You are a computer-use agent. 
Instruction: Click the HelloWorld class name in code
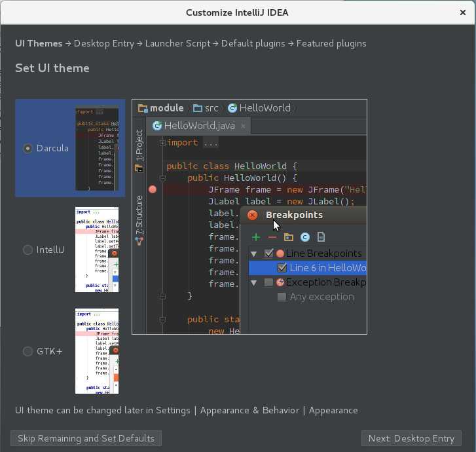point(261,166)
